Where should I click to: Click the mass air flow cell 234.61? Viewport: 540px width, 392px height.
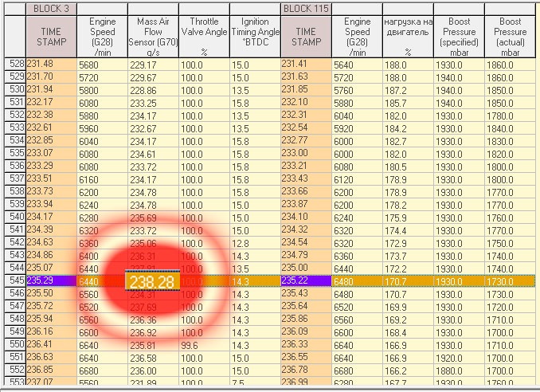[153, 154]
